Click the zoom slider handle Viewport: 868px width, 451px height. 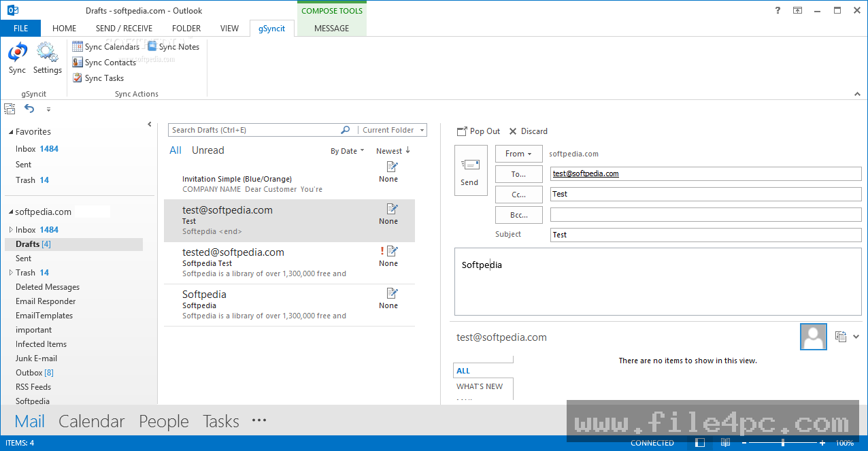[x=783, y=443]
